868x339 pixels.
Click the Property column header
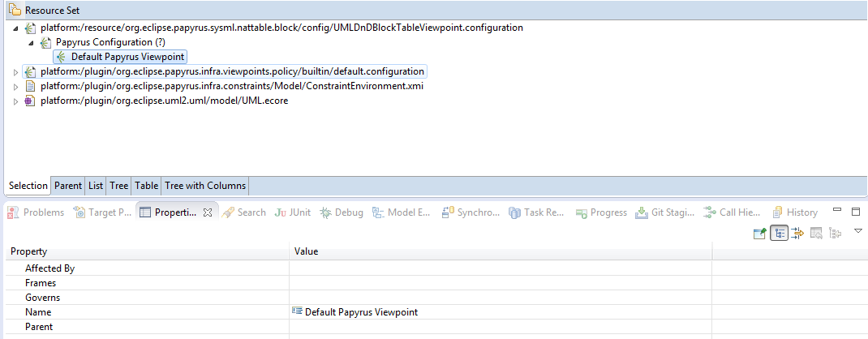coord(147,251)
